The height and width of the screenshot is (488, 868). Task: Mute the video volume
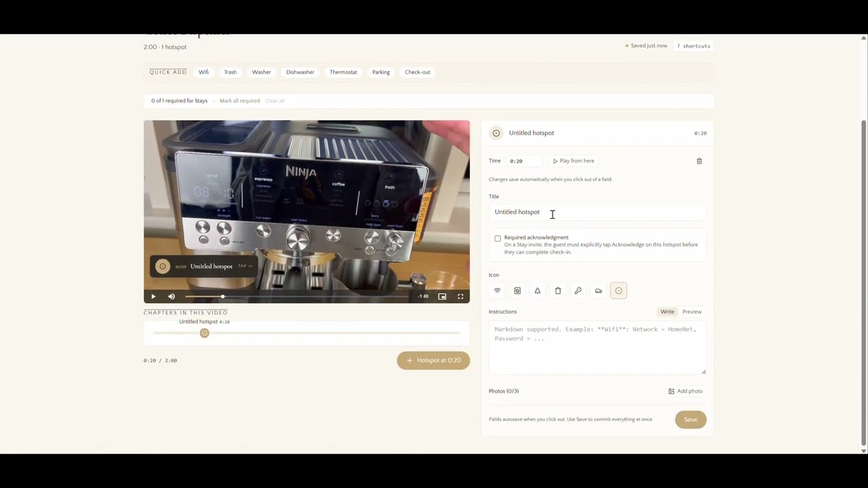172,296
